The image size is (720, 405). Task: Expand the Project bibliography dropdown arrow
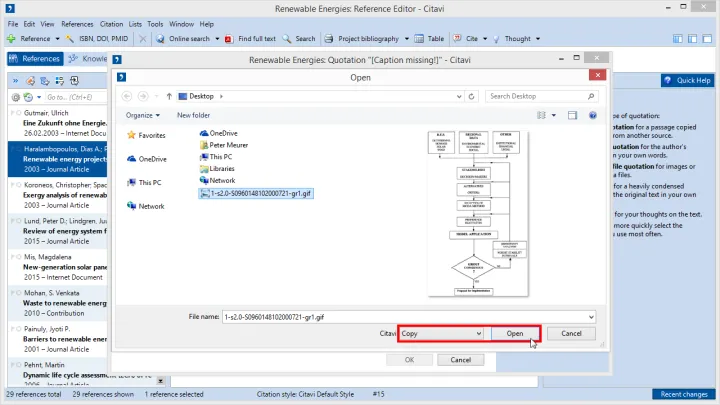pyautogui.click(x=407, y=39)
